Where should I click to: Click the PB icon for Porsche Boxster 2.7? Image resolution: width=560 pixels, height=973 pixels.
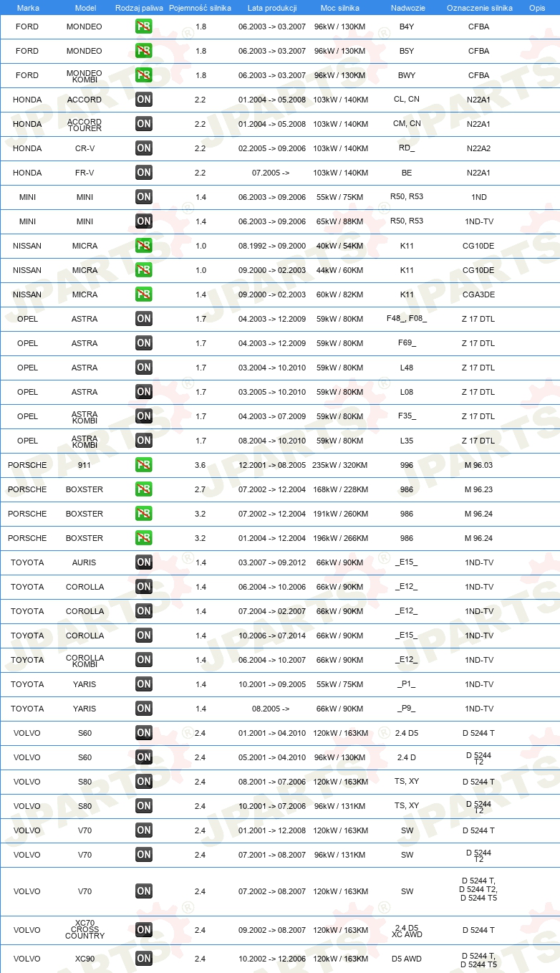144,489
